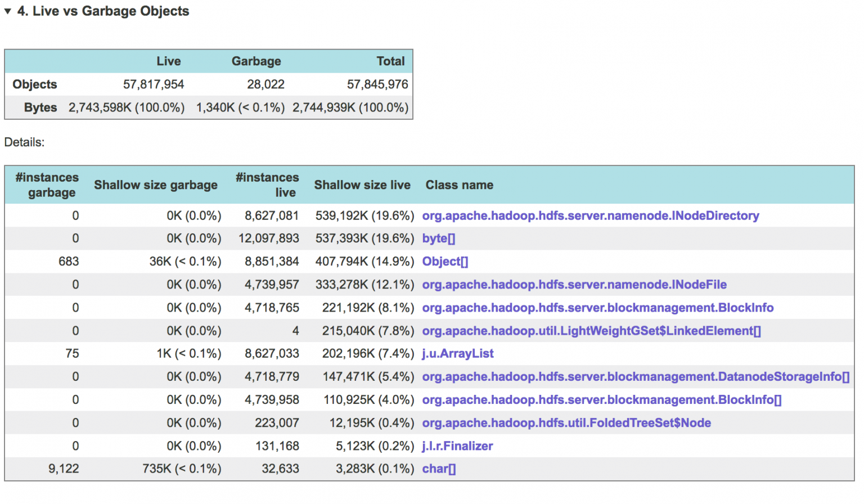Click the Garbage header in summary table
The width and height of the screenshot is (864, 504).
point(256,61)
